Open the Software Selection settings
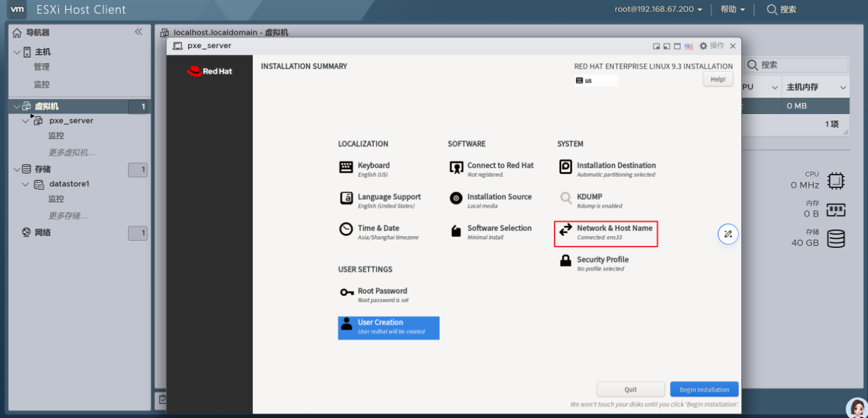 [x=490, y=231]
